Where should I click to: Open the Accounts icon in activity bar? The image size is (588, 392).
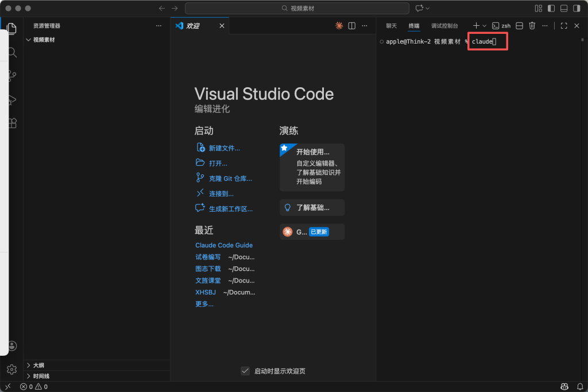12,346
